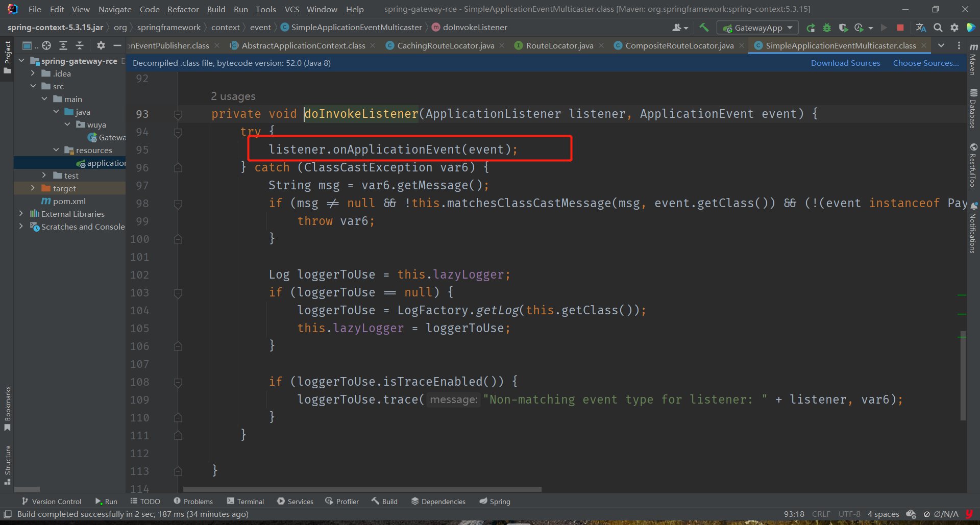Click the select opened file target icon
The image size is (980, 525).
(46, 45)
